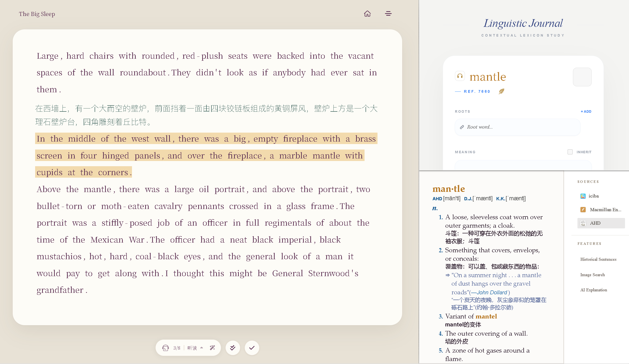
Task: Click the 3/8 page counter
Action: 177,348
